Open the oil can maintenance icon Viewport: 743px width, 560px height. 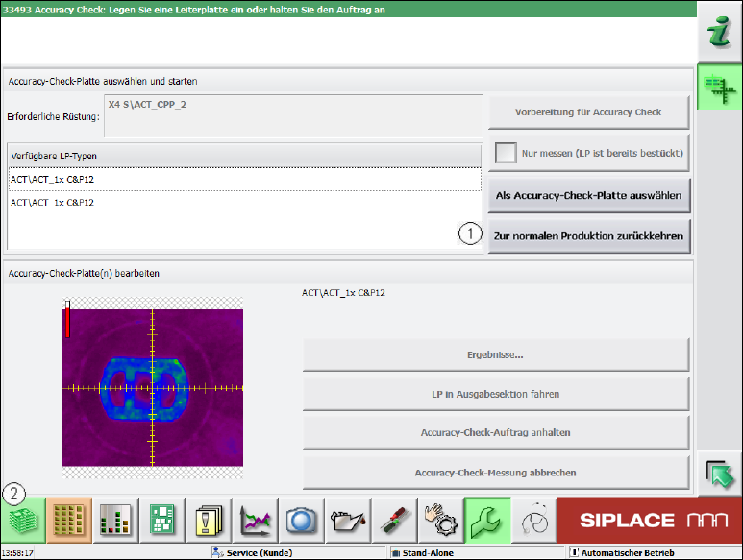click(x=348, y=521)
